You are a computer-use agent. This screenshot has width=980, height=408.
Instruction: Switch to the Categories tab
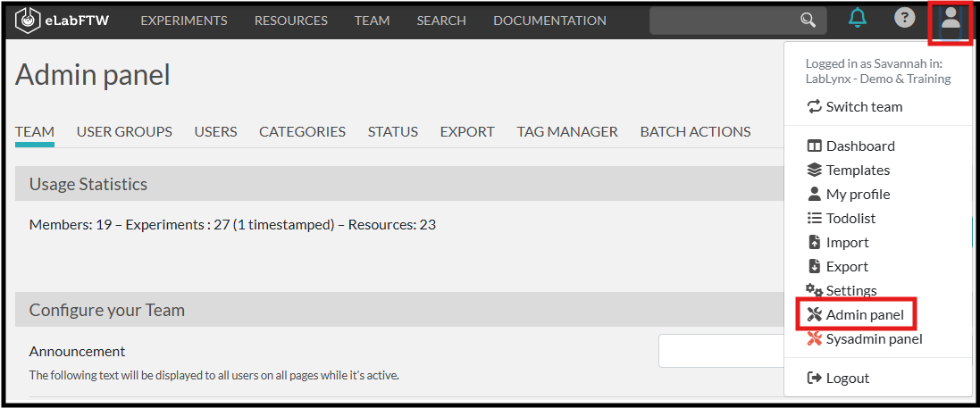coord(302,131)
